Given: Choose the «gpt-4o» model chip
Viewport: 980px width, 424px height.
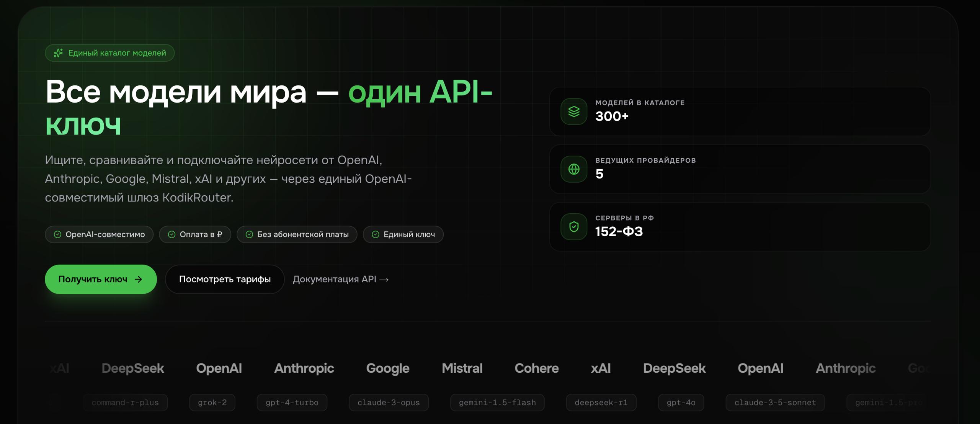Looking at the screenshot, I should pyautogui.click(x=681, y=403).
